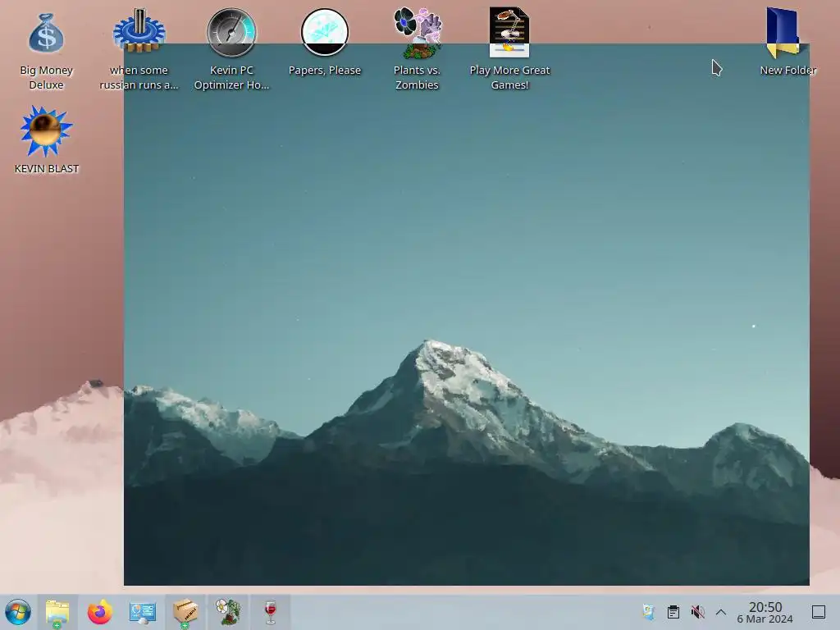Screen dimensions: 840x630
Task: Expand hidden system tray icons arrow
Action: (x=721, y=612)
